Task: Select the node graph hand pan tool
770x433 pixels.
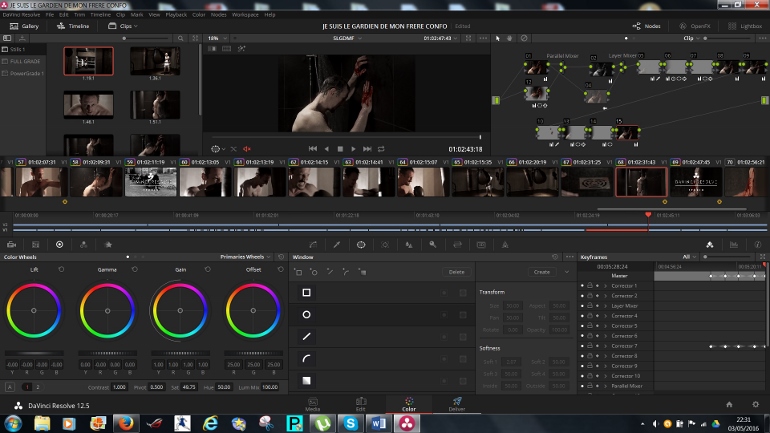Action: coord(510,38)
